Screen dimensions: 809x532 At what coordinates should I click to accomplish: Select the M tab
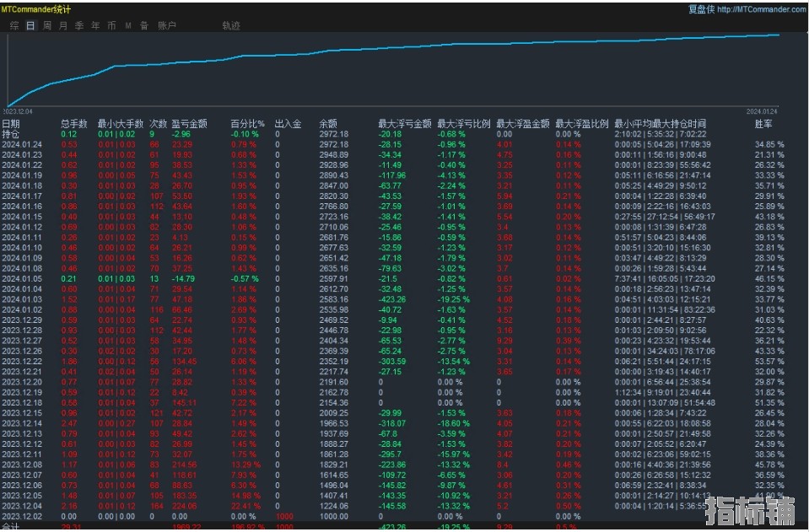coord(128,25)
